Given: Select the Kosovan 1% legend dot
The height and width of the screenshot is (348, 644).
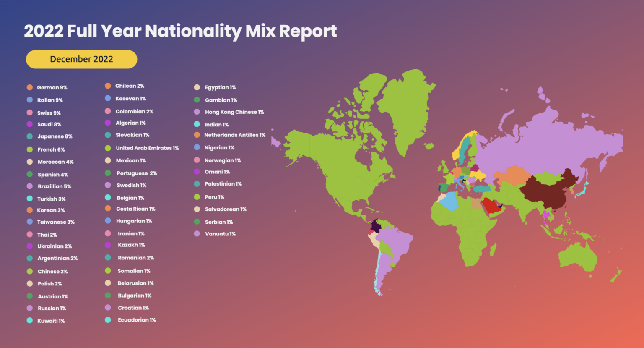Looking at the screenshot, I should (x=108, y=98).
